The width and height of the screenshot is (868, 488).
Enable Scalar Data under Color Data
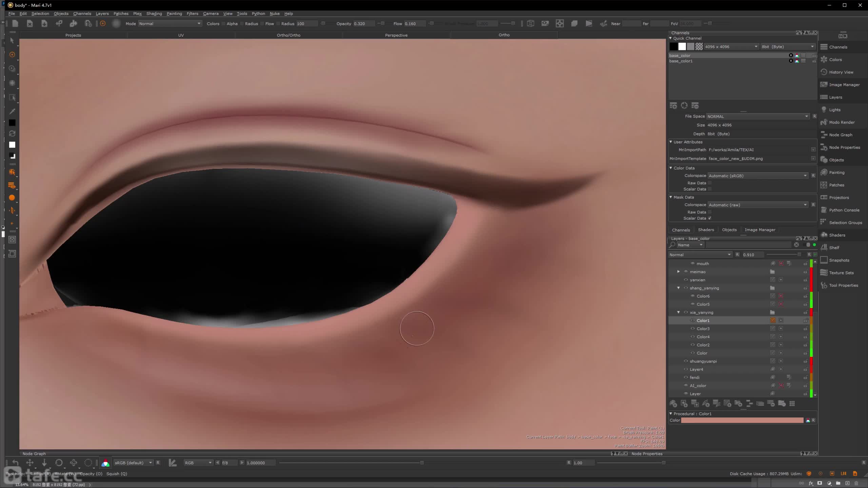point(710,189)
